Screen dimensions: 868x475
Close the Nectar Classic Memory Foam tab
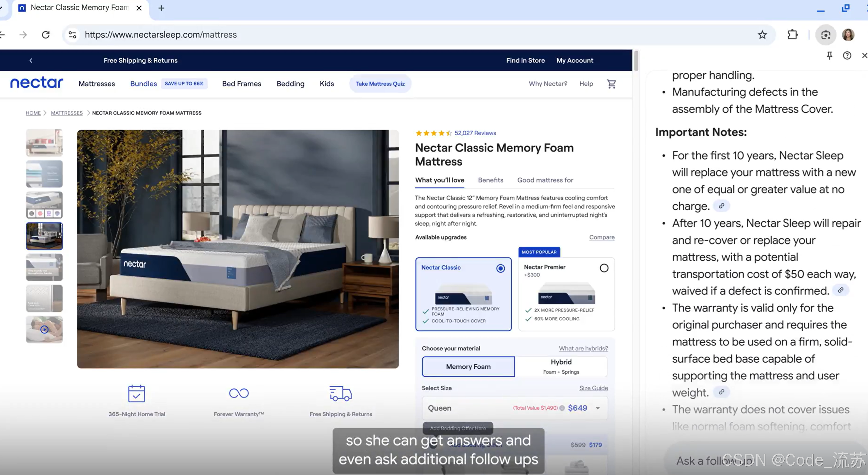(x=139, y=8)
